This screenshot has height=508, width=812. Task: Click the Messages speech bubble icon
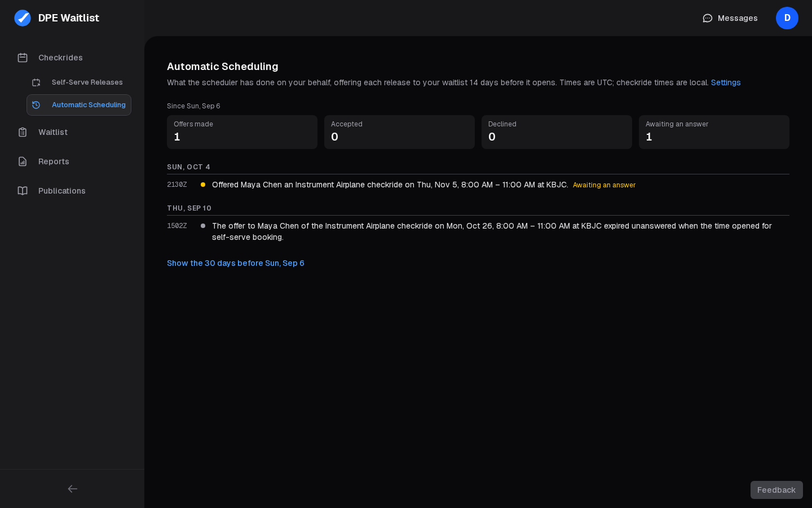pyautogui.click(x=708, y=18)
